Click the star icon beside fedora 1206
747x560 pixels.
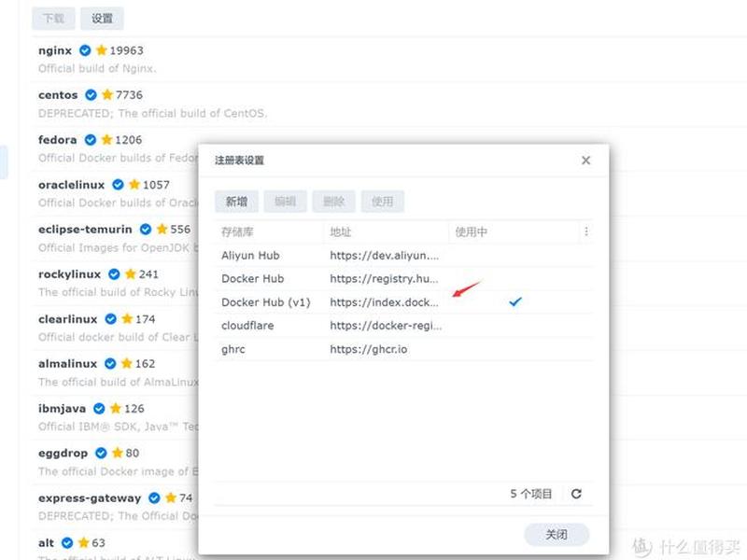[106, 139]
